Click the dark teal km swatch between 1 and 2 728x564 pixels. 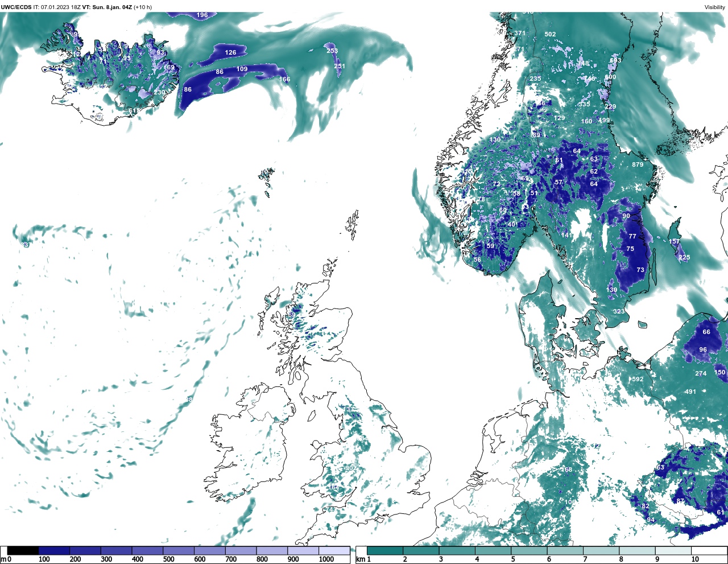pos(385,550)
